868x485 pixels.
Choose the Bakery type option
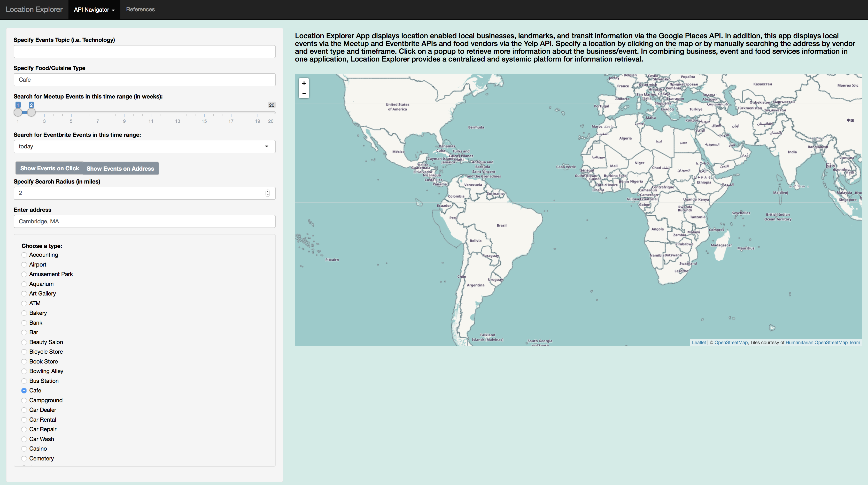coord(24,313)
